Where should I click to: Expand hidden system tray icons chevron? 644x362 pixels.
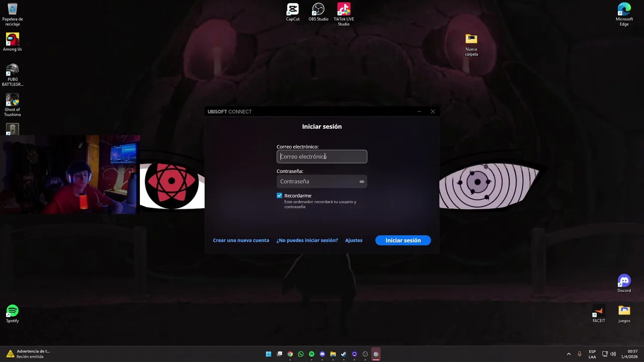click(x=569, y=354)
